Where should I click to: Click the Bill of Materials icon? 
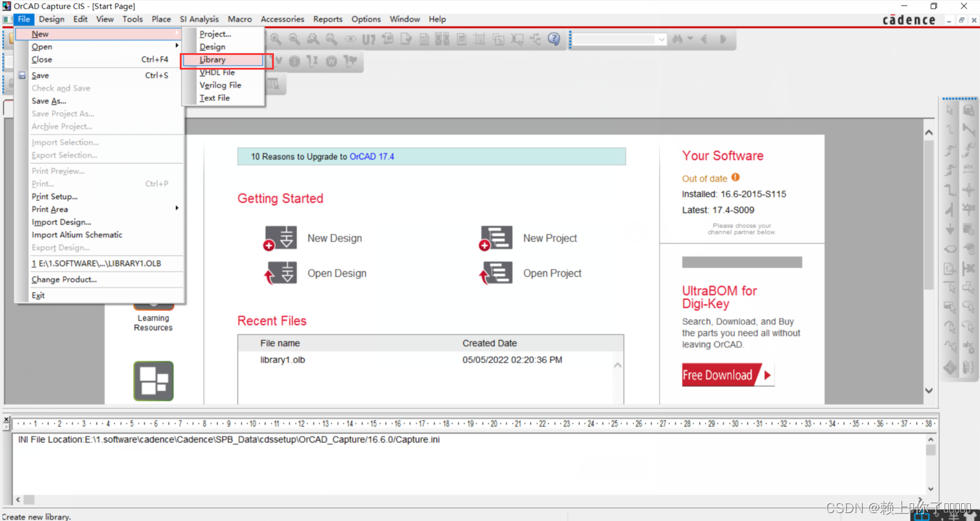click(x=462, y=39)
